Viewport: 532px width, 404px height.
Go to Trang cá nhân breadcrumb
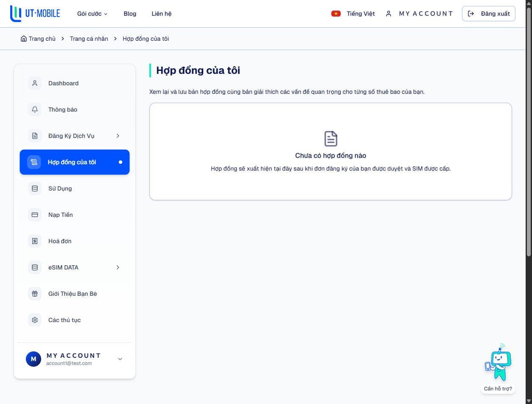point(89,39)
